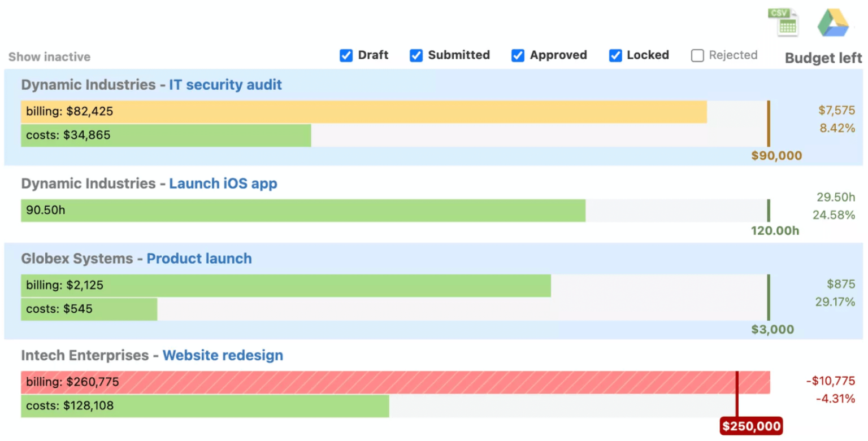
Task: Enable the Rejected checkbox
Action: pyautogui.click(x=698, y=55)
